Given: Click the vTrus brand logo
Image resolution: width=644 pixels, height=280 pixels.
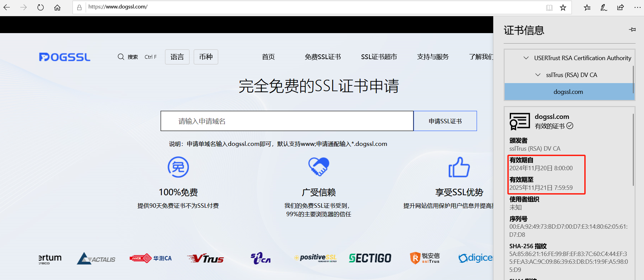Looking at the screenshot, I should (x=205, y=258).
